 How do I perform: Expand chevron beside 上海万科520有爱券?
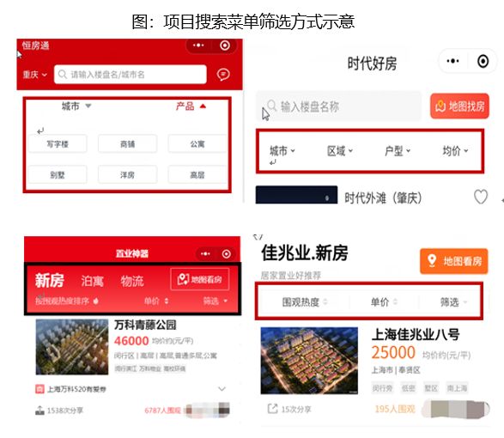click(222, 389)
